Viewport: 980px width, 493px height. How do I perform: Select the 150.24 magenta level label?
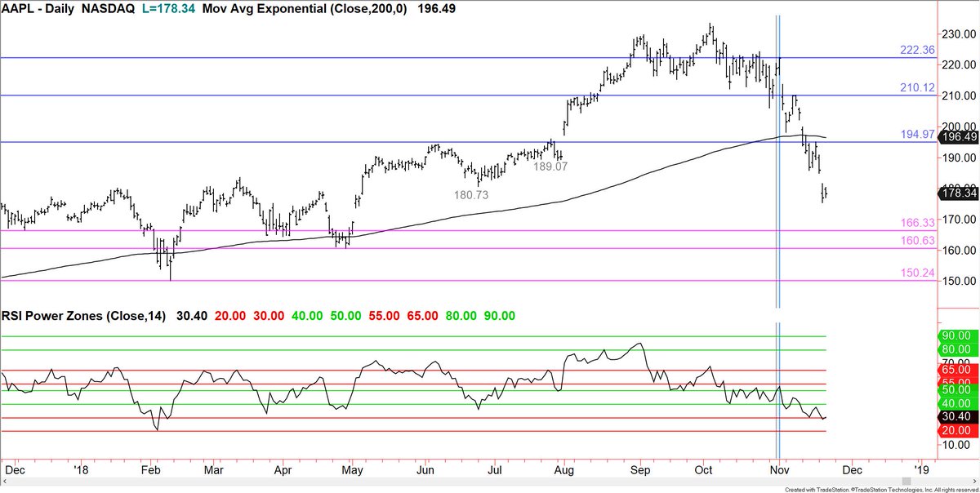pos(917,273)
